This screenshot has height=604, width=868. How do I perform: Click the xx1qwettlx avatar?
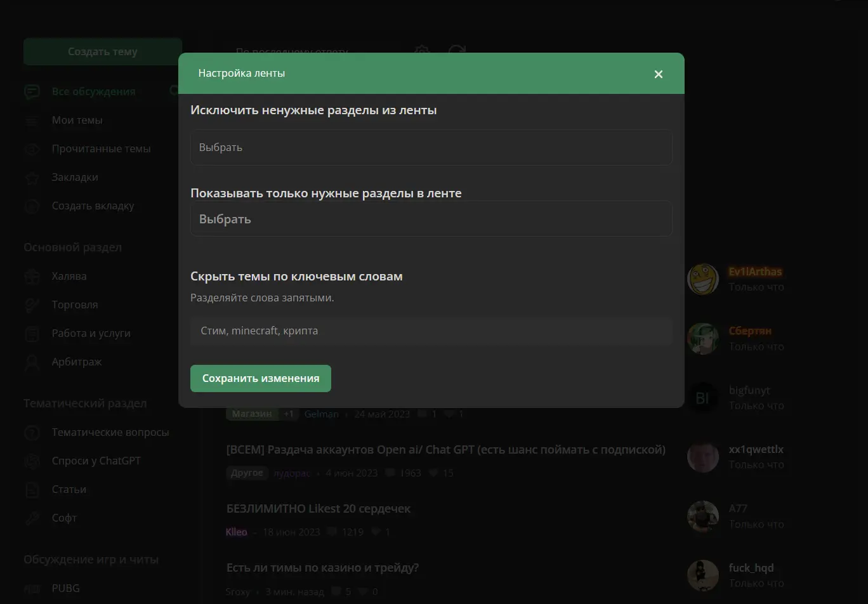(x=703, y=457)
